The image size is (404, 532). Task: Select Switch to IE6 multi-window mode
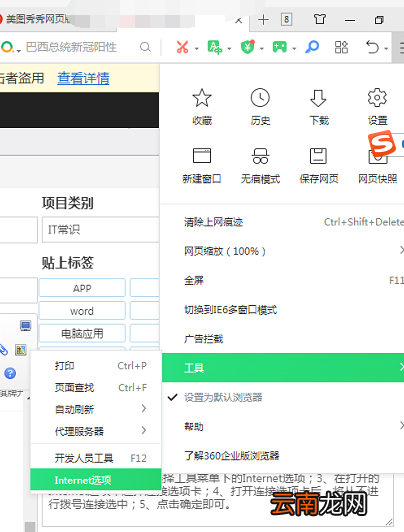282,310
